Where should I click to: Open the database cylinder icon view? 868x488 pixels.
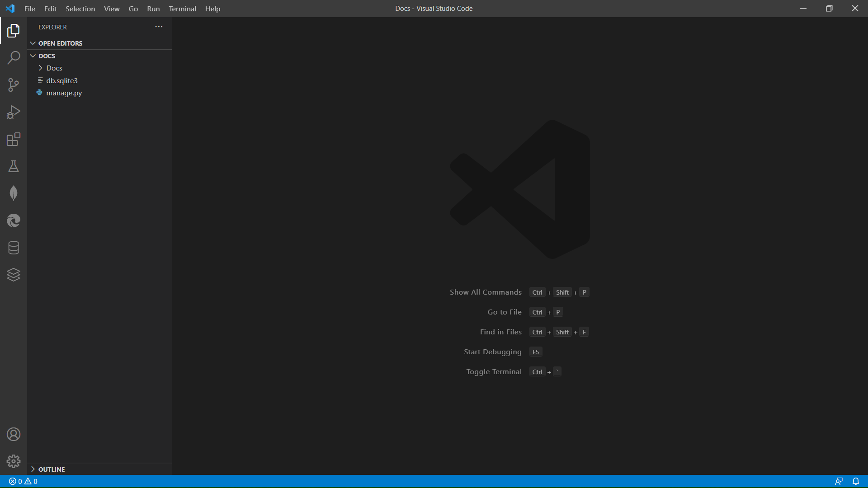point(14,248)
